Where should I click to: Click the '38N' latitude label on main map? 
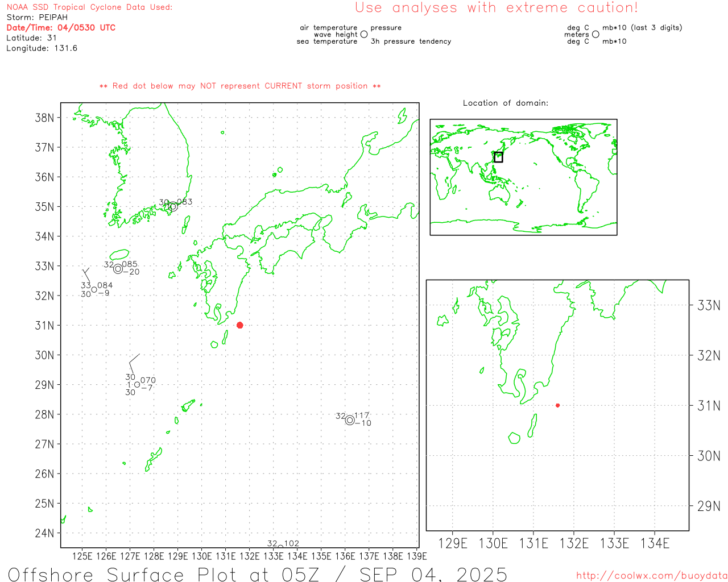[44, 118]
